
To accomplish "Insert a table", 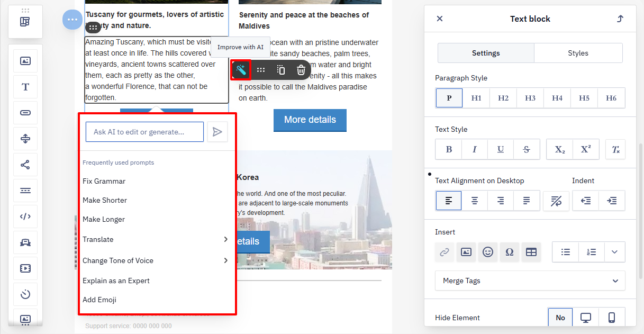I will pos(531,252).
